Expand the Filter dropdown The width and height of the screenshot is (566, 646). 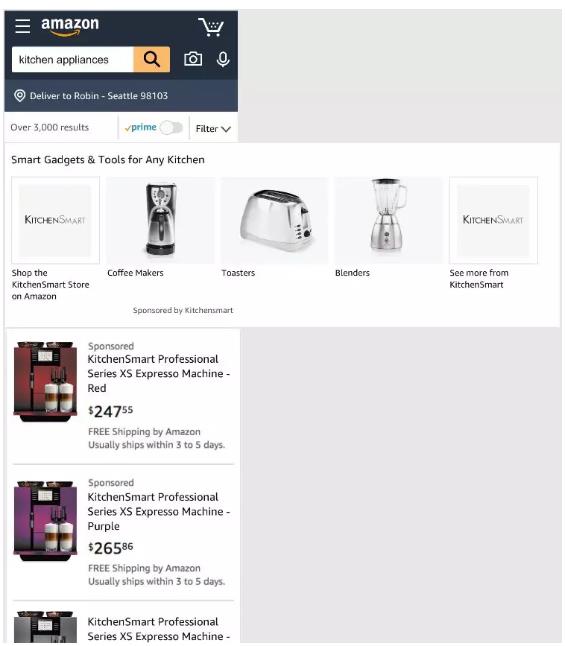(x=213, y=129)
